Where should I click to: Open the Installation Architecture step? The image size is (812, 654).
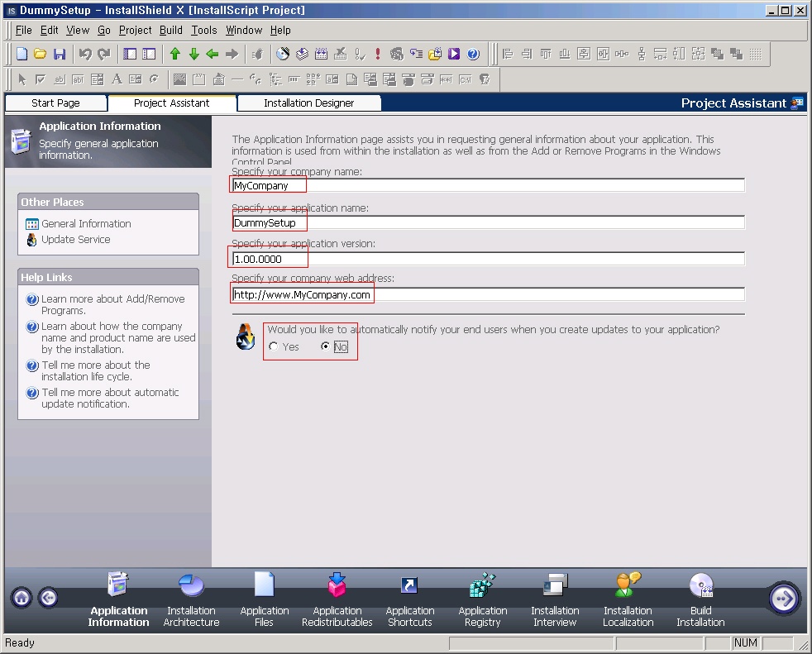coord(191,599)
